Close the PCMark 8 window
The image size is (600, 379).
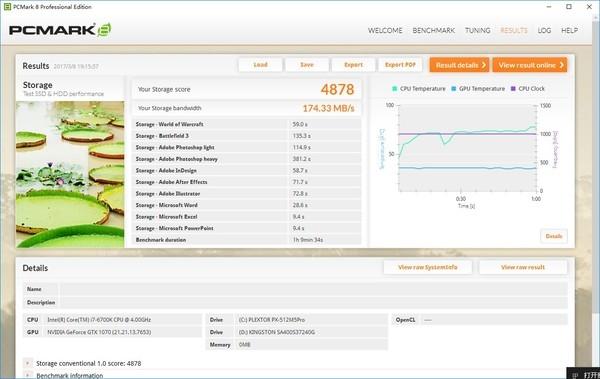(x=589, y=7)
